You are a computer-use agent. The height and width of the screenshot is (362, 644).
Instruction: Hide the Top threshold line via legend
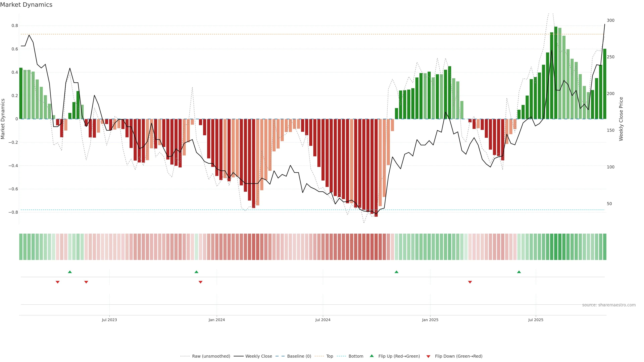pyautogui.click(x=330, y=356)
